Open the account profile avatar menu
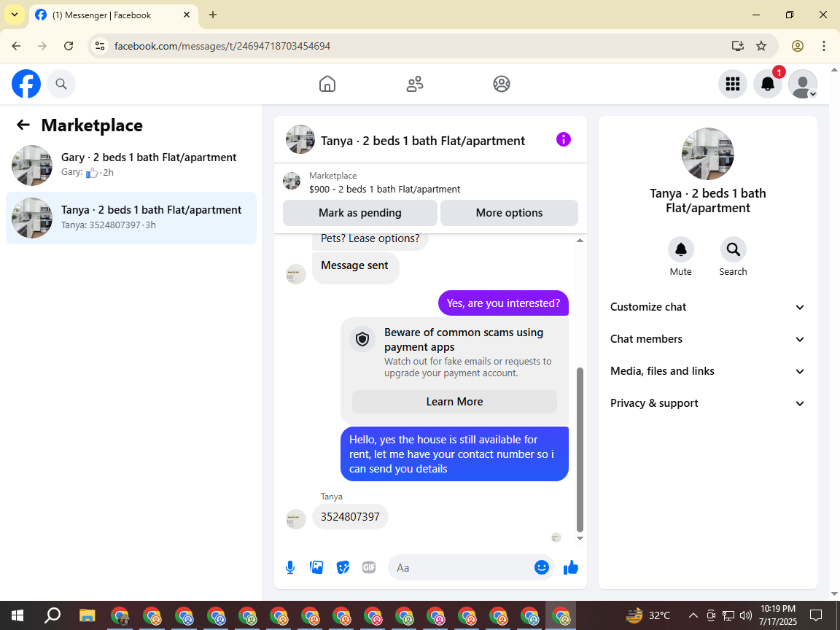The width and height of the screenshot is (840, 630). point(803,84)
